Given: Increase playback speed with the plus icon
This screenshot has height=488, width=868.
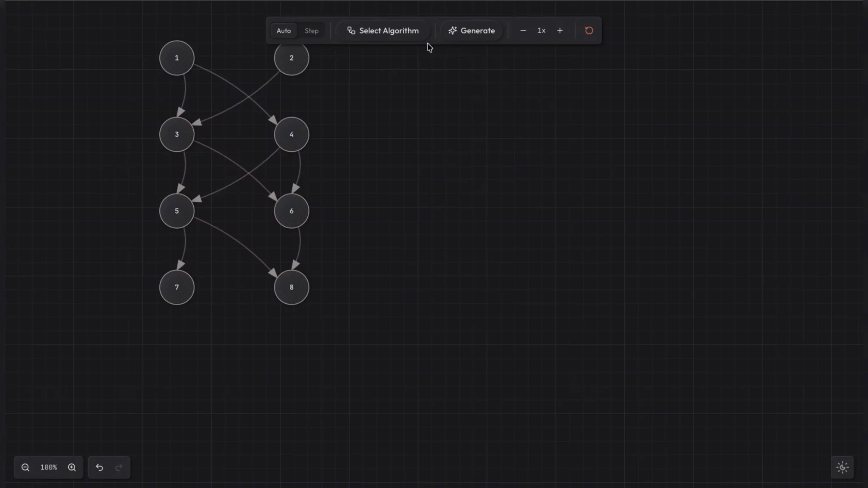Looking at the screenshot, I should (559, 30).
